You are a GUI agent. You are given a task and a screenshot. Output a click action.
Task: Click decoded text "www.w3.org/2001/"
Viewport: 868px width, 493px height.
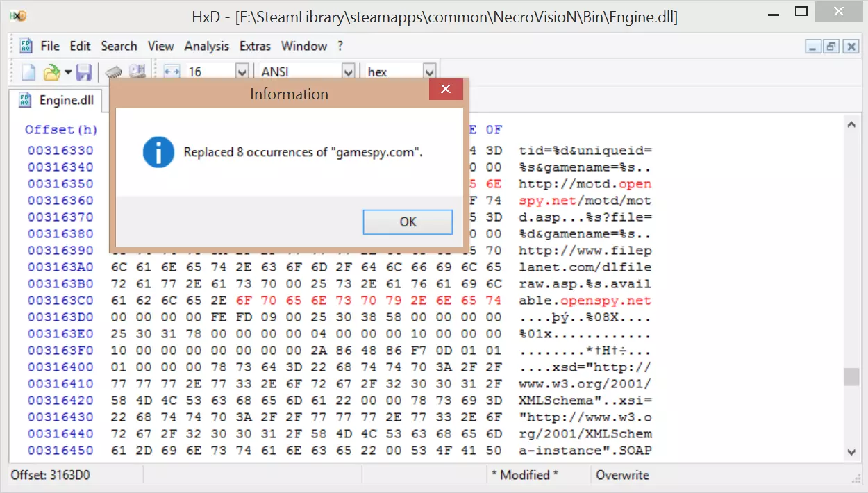tap(585, 384)
